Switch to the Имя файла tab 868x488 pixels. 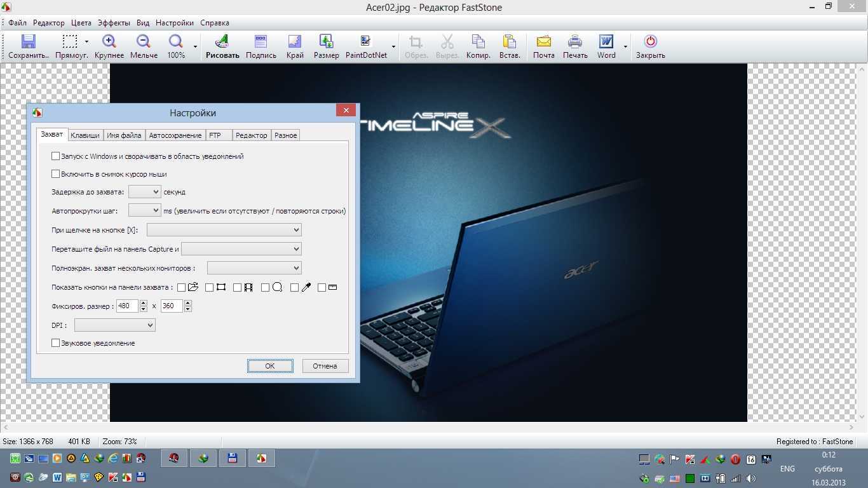[124, 135]
